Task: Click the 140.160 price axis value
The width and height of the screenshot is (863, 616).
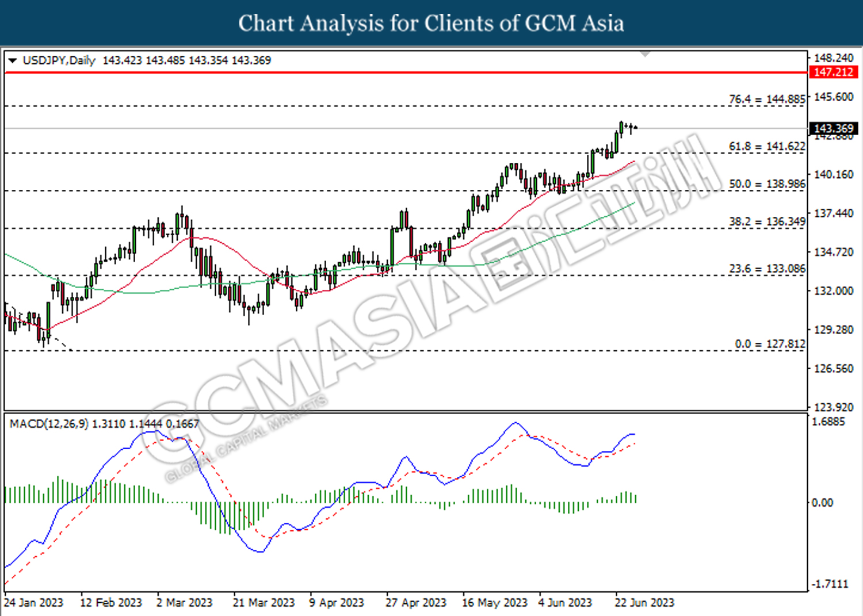Action: tap(834, 174)
